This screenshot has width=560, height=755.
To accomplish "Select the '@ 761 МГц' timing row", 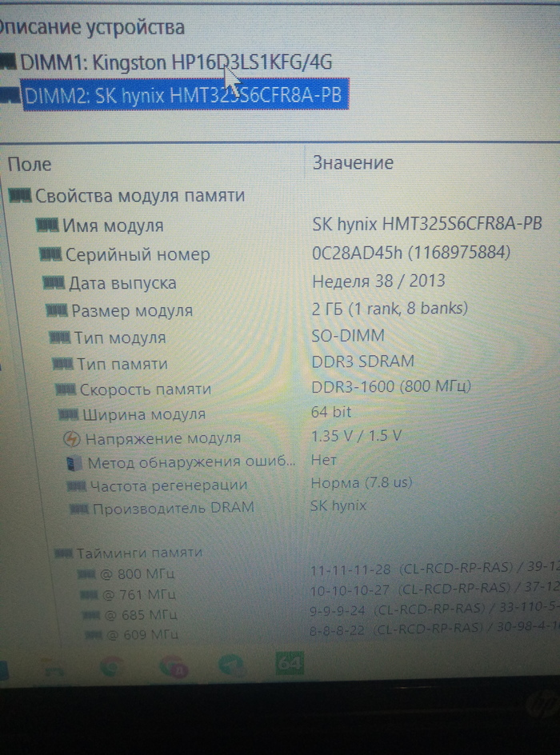I will click(139, 595).
